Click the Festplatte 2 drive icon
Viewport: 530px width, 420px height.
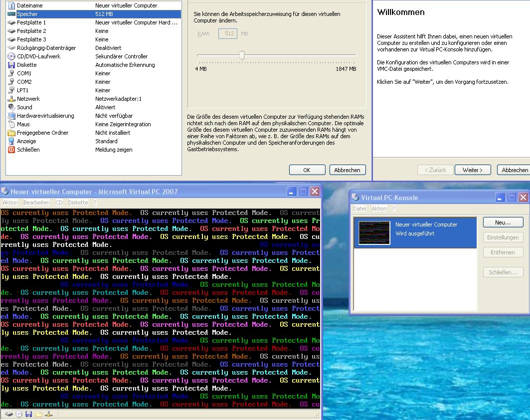pos(11,31)
